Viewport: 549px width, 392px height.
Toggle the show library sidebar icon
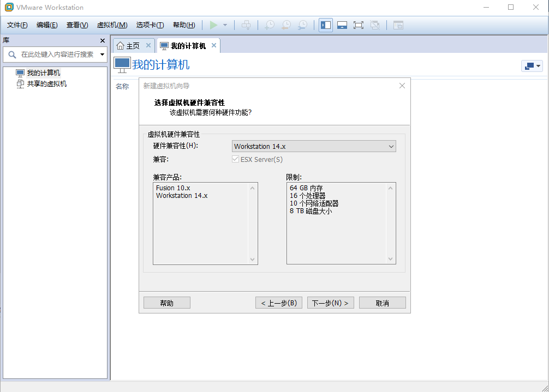point(326,25)
